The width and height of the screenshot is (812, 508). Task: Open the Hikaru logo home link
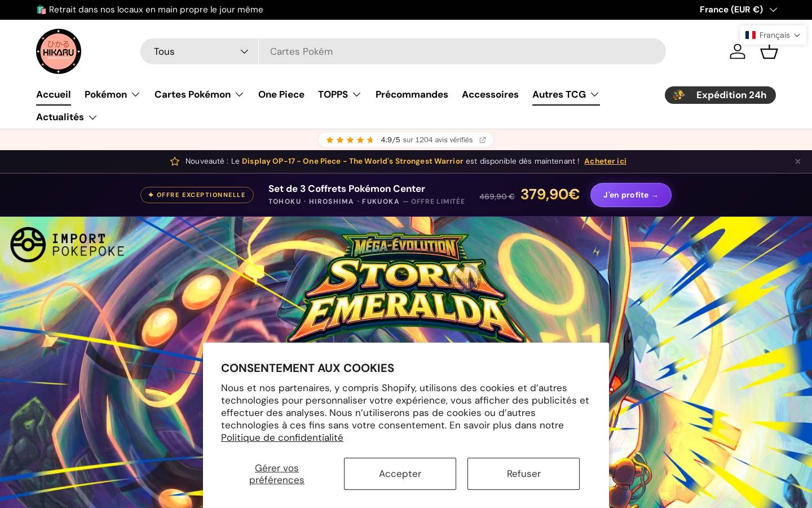point(59,51)
